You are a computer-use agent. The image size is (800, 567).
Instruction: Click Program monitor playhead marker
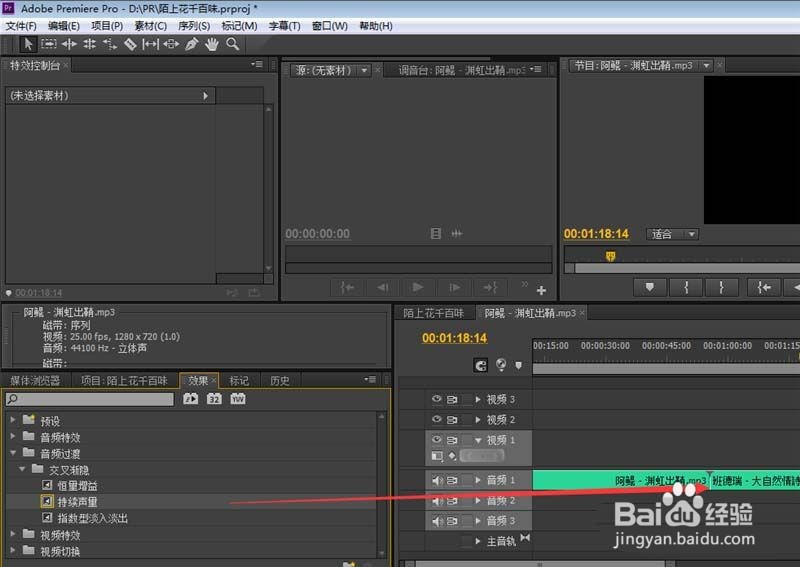(610, 256)
